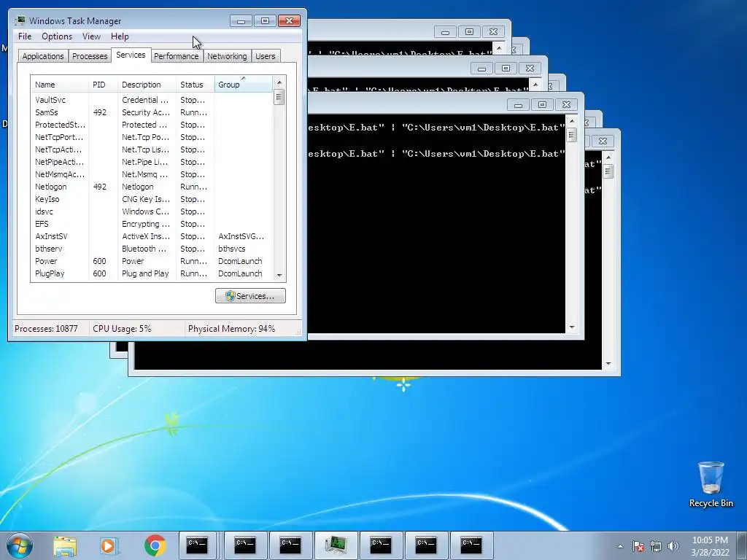This screenshot has width=747, height=560.
Task: Sort services by Name column
Action: [x=60, y=85]
